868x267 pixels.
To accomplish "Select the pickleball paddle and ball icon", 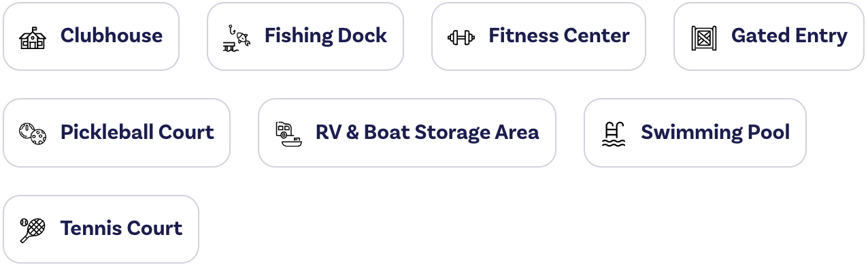I will (x=33, y=133).
